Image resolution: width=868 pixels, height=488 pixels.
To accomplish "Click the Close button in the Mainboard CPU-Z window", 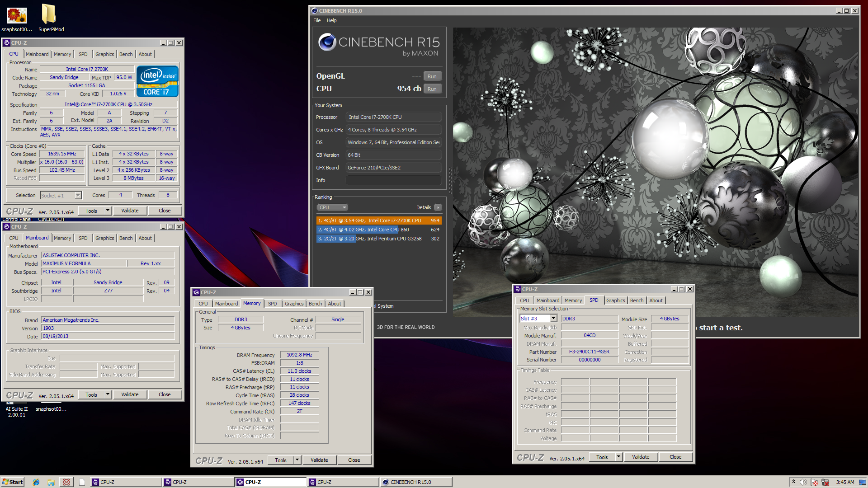I will click(x=165, y=394).
